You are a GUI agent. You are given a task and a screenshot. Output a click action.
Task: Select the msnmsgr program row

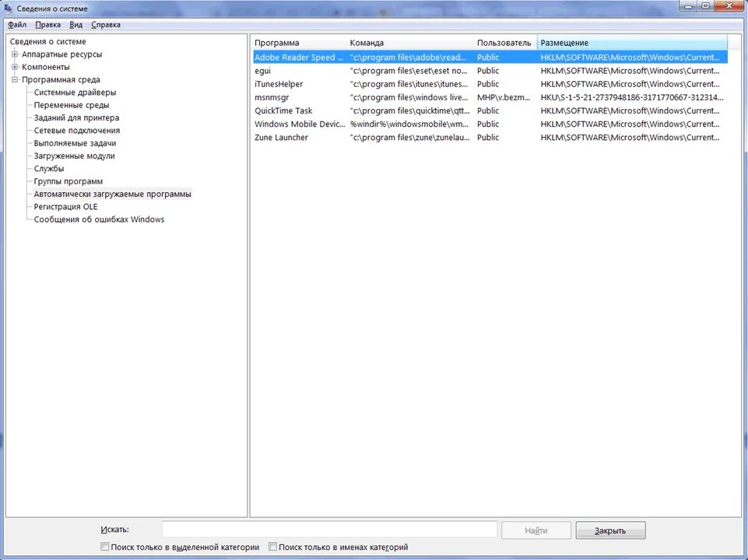pos(490,97)
